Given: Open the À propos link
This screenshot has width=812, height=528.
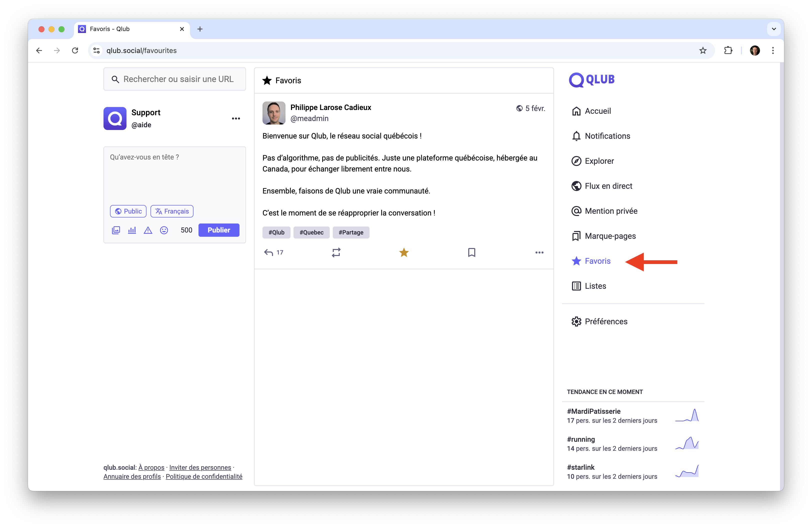Looking at the screenshot, I should 151,467.
